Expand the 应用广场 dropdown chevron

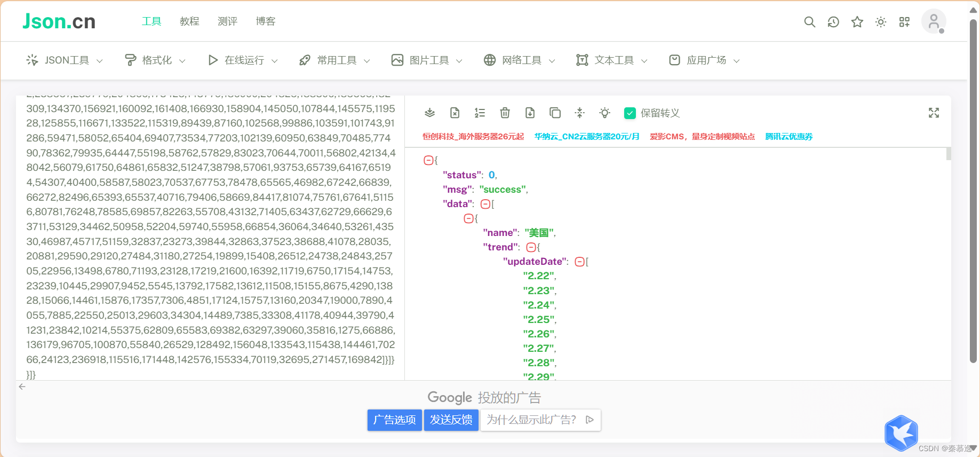point(737,61)
